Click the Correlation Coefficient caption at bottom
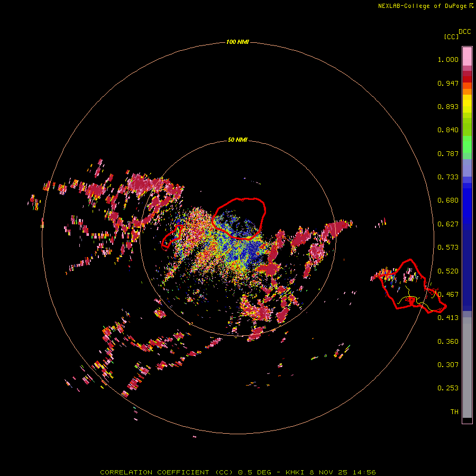Screen dimensions: 476x476 [238, 472]
